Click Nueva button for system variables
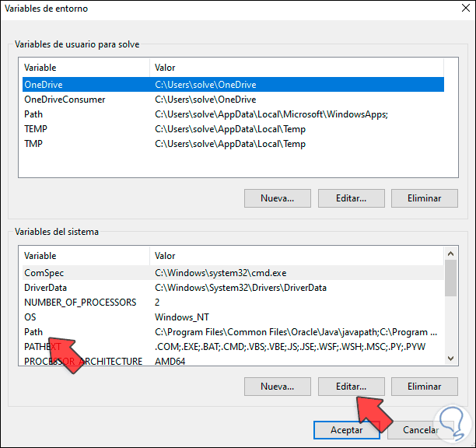476x448 pixels. tap(277, 387)
